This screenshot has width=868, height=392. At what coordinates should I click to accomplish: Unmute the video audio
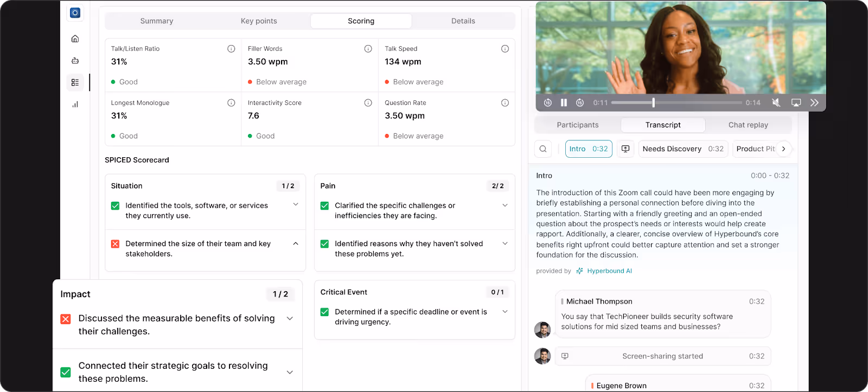click(x=776, y=102)
